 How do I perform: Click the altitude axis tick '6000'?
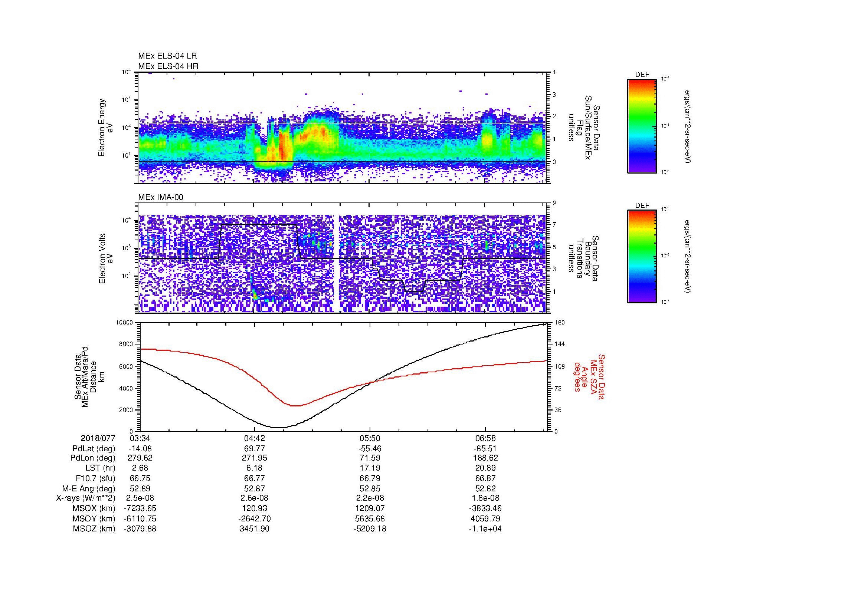coord(126,366)
